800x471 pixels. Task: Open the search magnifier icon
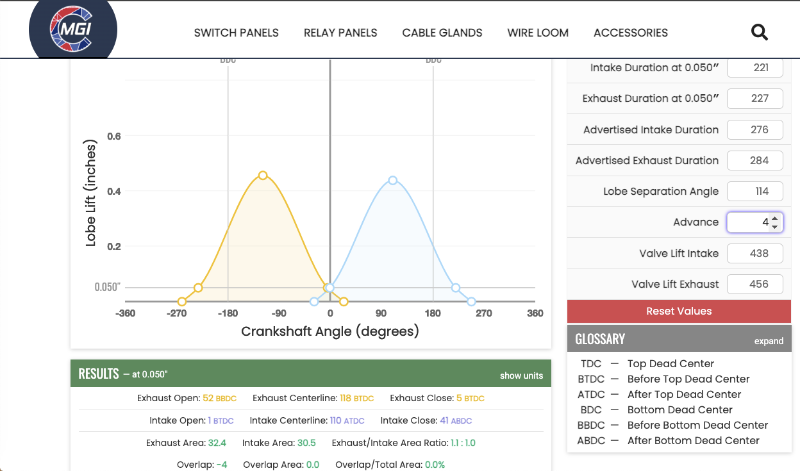(x=759, y=33)
